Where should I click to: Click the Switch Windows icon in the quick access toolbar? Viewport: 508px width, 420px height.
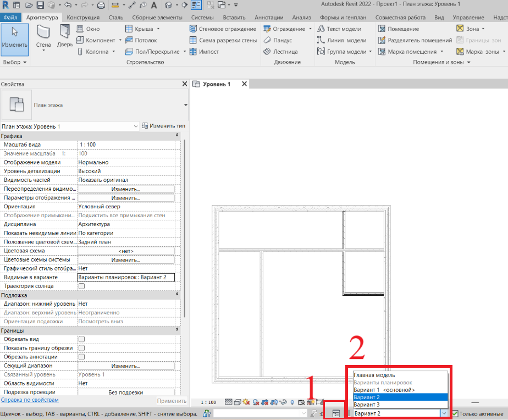[x=222, y=5]
